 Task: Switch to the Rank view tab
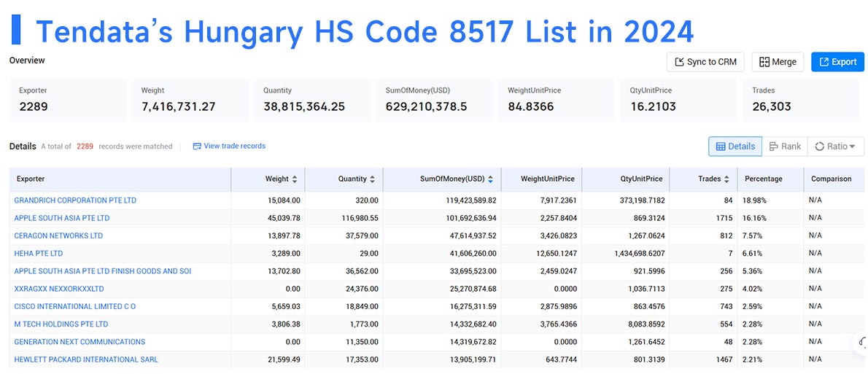(x=784, y=146)
